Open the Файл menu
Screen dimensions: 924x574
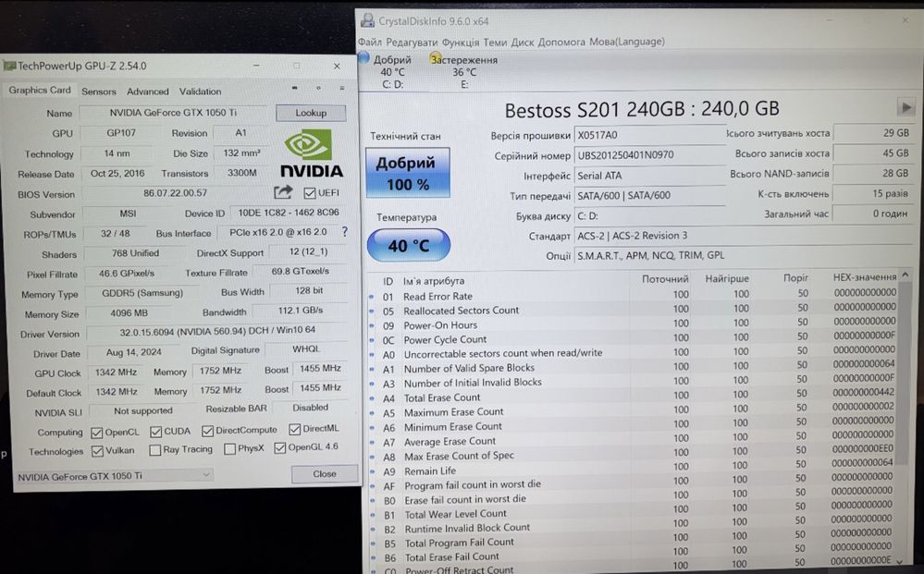370,42
